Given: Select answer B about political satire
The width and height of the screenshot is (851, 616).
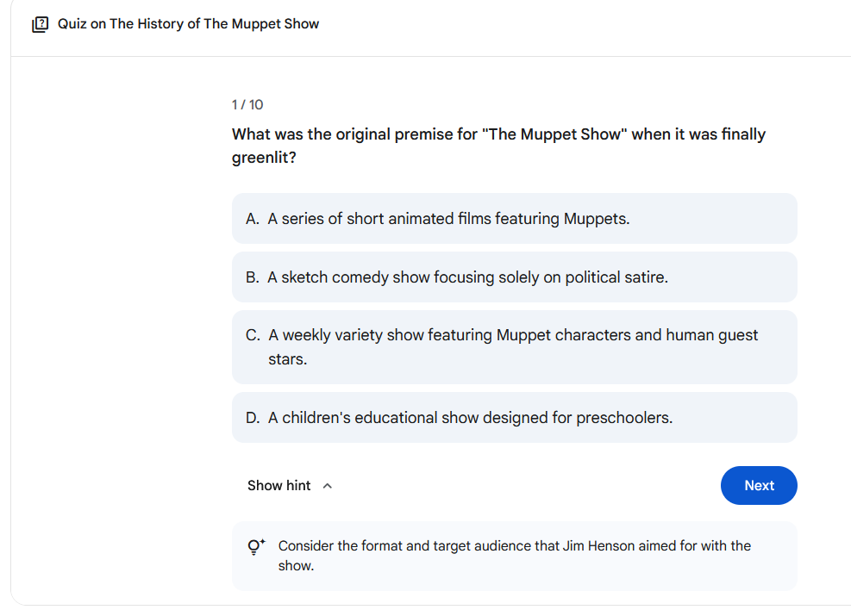Looking at the screenshot, I should pos(514,277).
